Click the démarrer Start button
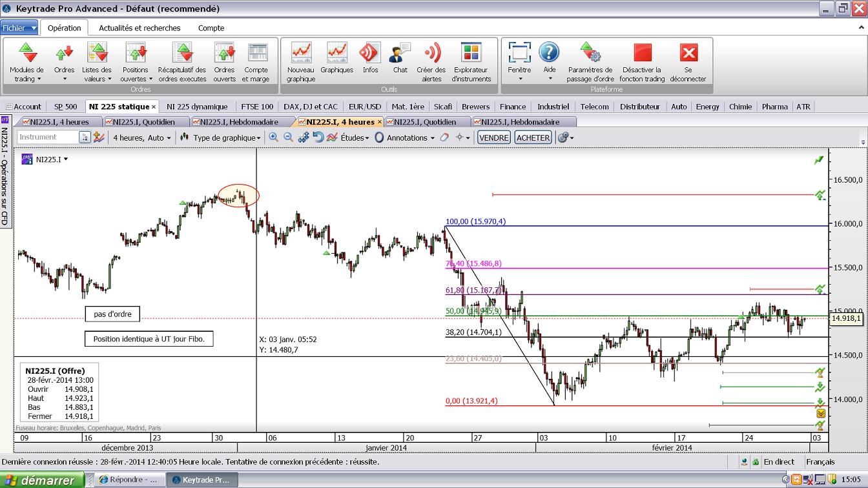 pyautogui.click(x=42, y=480)
